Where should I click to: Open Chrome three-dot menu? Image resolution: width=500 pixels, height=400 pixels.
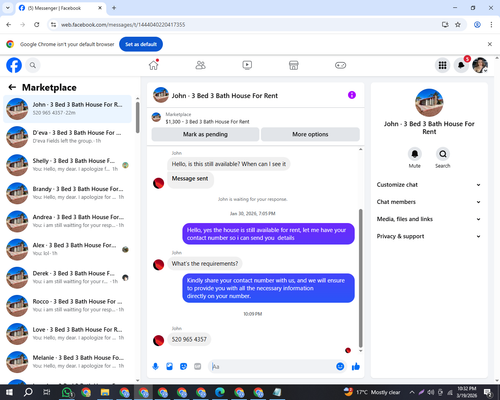[x=491, y=24]
